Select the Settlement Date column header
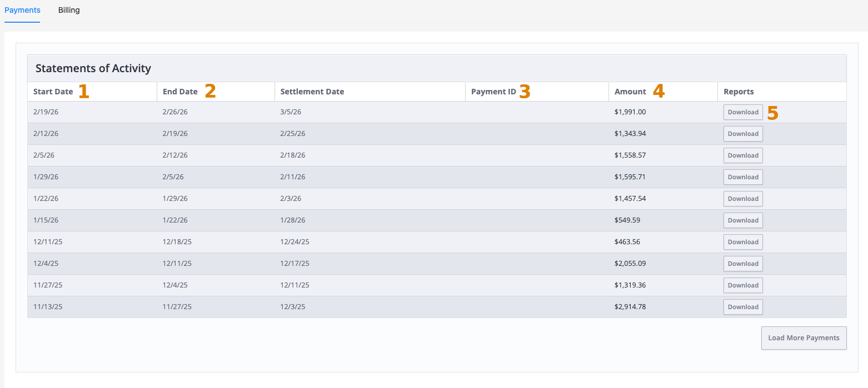 click(x=312, y=92)
